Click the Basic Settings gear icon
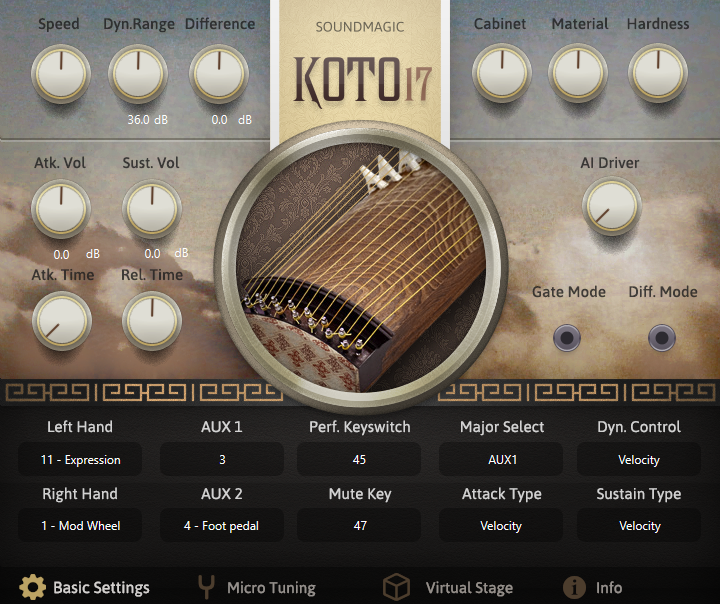 click(x=33, y=587)
